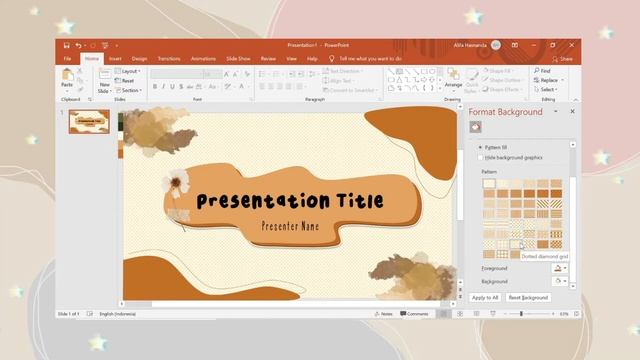Apply Italic formatting
The height and width of the screenshot is (360, 640).
point(163,87)
